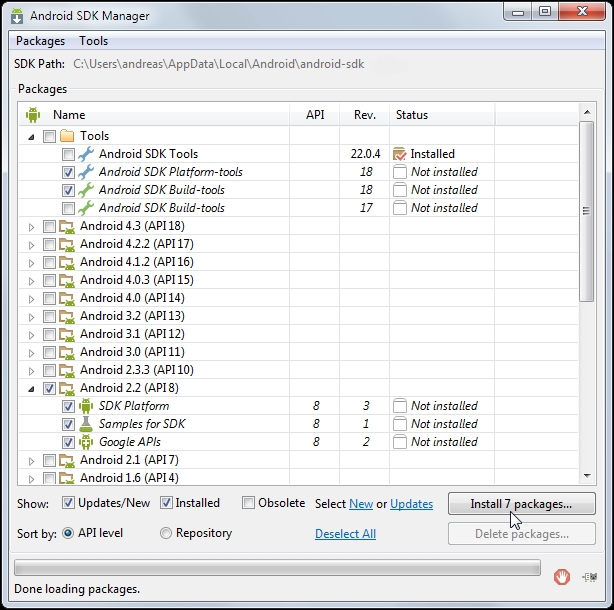Check the Tools group checkbox

point(49,136)
